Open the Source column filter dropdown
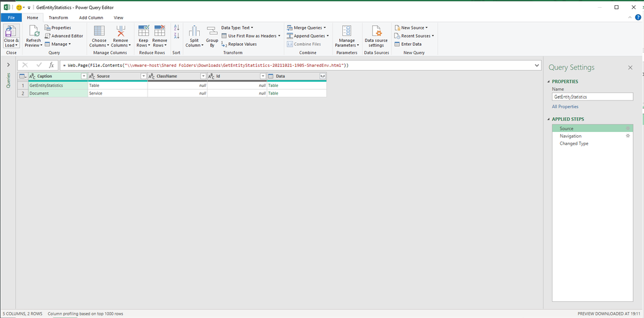 coord(143,77)
